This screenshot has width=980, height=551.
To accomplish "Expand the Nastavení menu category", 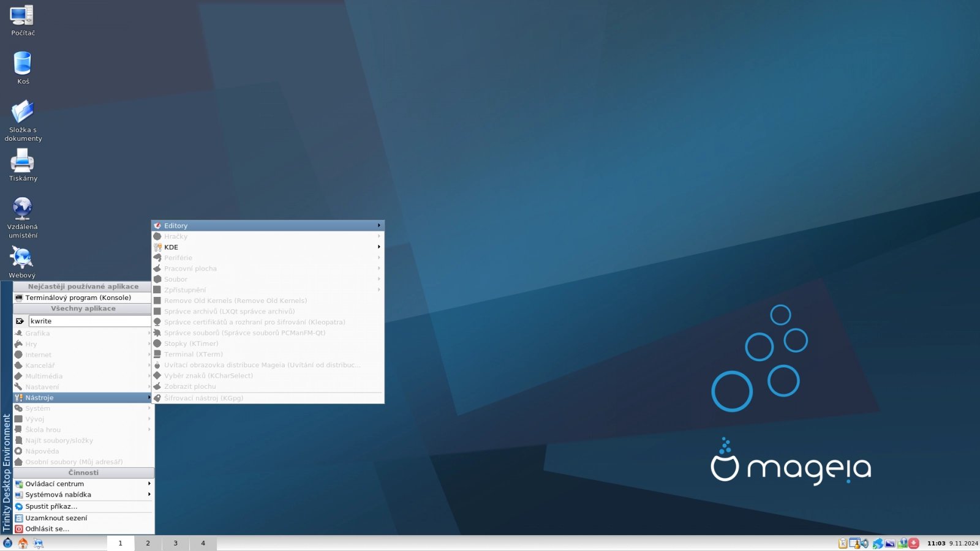I will coord(83,387).
